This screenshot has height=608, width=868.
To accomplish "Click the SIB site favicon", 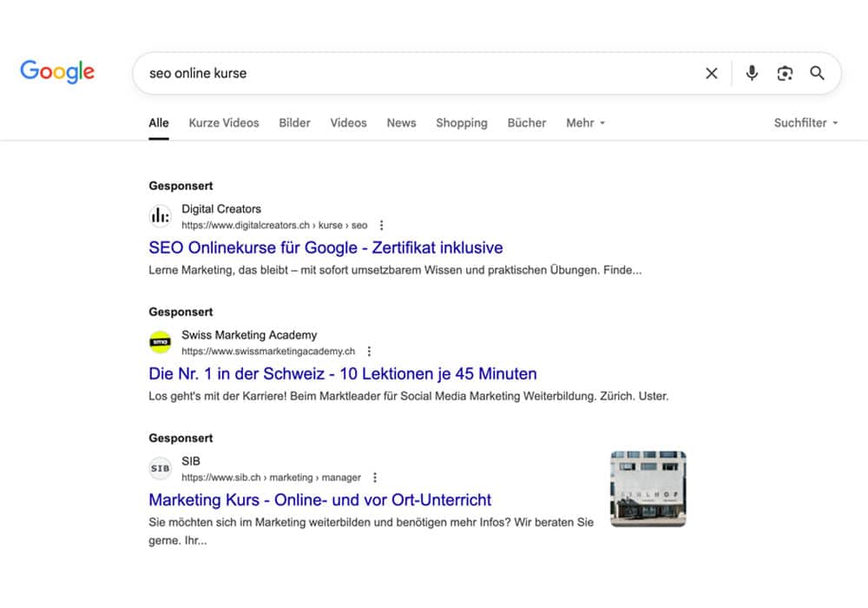I will point(160,468).
